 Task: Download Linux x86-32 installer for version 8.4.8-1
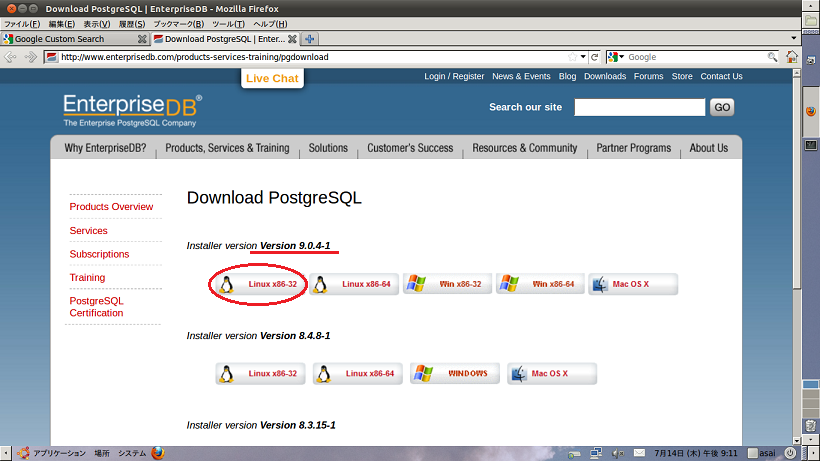pyautogui.click(x=260, y=374)
